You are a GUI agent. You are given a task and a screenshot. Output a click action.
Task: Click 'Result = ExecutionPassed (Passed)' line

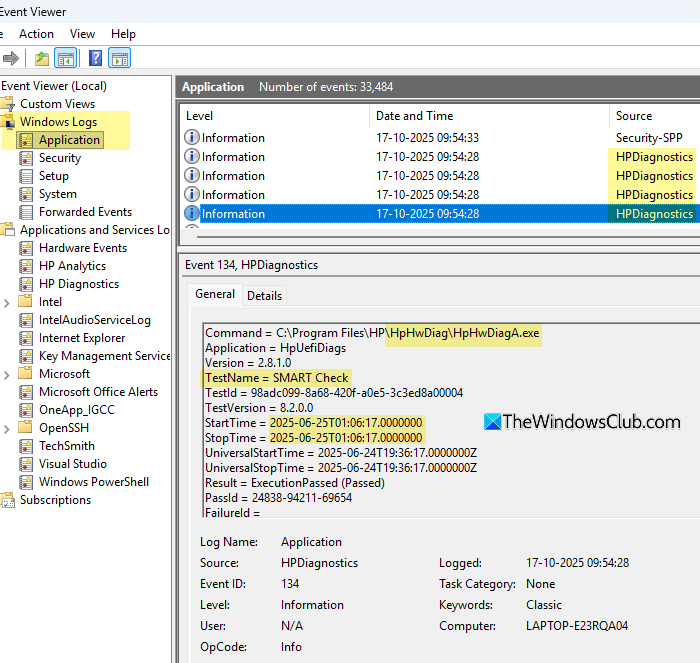[295, 483]
